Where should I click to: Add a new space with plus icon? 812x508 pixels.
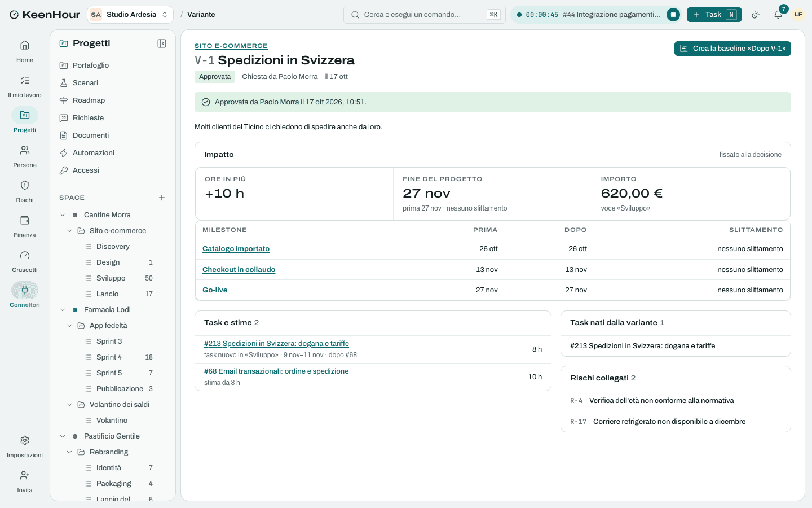tap(162, 198)
